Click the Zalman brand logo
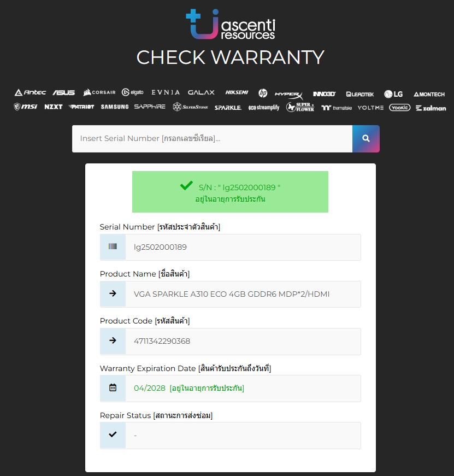The height and width of the screenshot is (476, 454). coord(431,108)
